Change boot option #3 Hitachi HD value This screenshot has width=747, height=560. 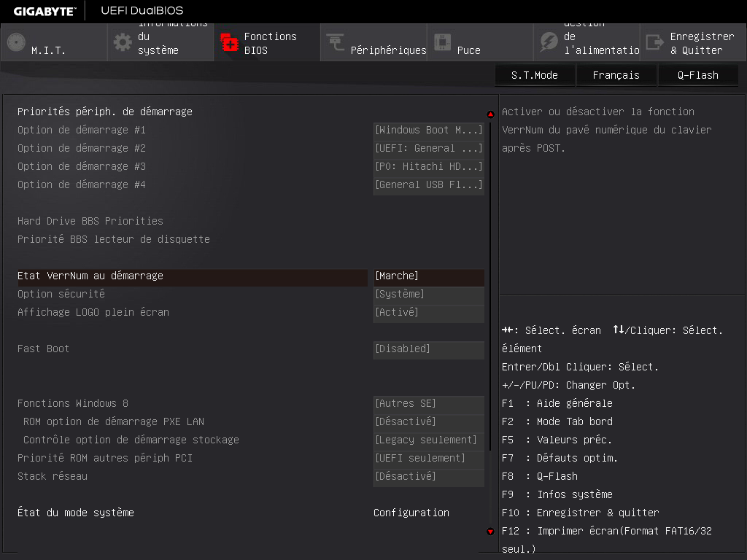pyautogui.click(x=429, y=166)
